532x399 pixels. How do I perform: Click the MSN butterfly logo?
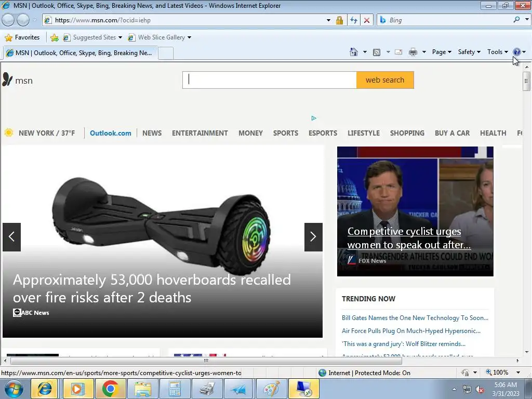point(7,79)
